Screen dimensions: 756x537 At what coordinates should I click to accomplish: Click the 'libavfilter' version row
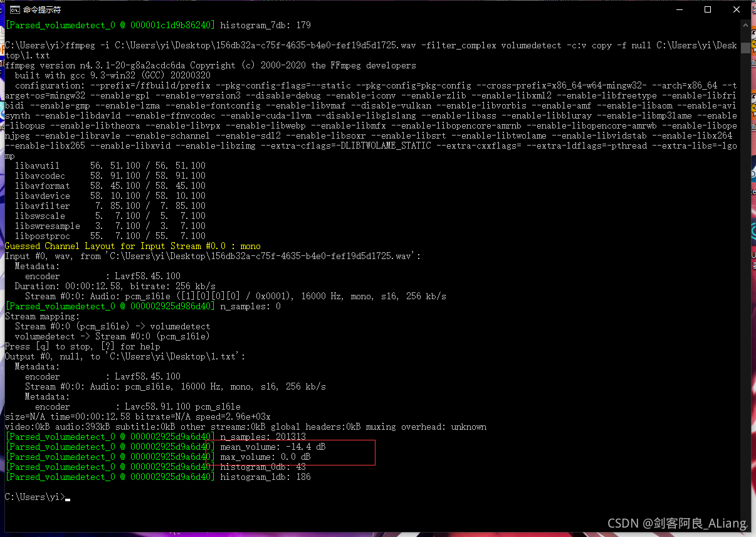click(110, 206)
